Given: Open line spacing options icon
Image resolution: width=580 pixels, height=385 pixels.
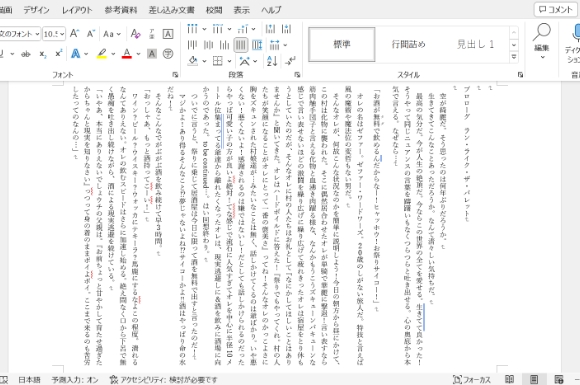Looking at the screenshot, I should point(274,45).
